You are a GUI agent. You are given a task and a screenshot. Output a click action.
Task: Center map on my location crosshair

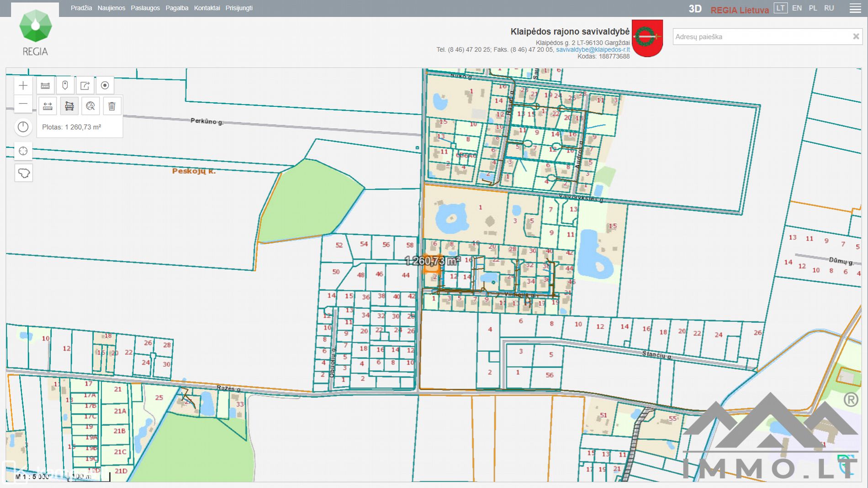pos(23,151)
